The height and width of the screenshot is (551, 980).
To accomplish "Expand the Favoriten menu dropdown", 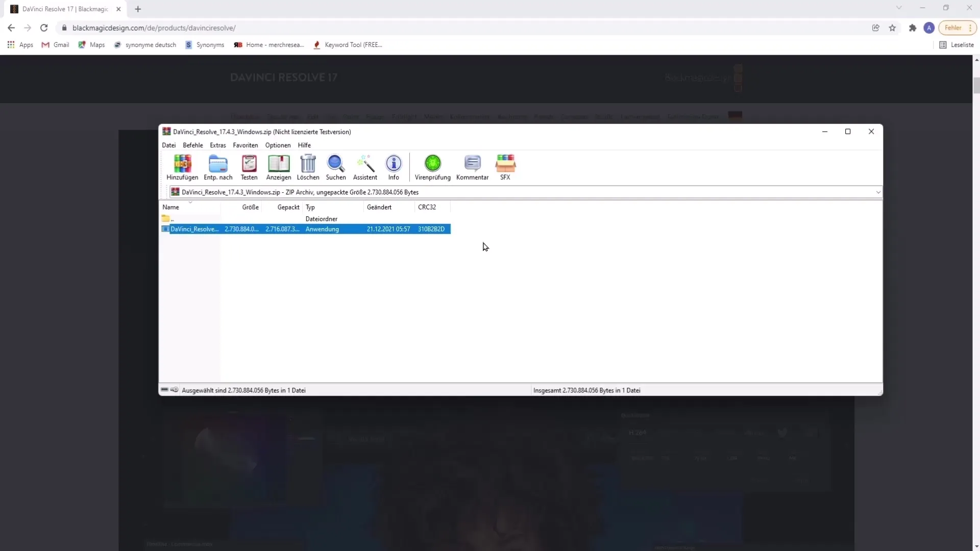I will [x=244, y=145].
